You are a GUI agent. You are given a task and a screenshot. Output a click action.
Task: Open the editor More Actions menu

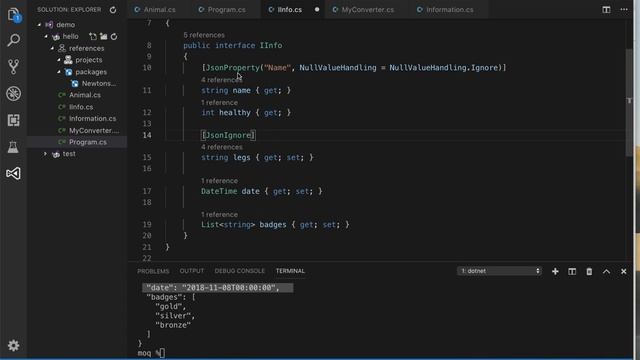(624, 9)
